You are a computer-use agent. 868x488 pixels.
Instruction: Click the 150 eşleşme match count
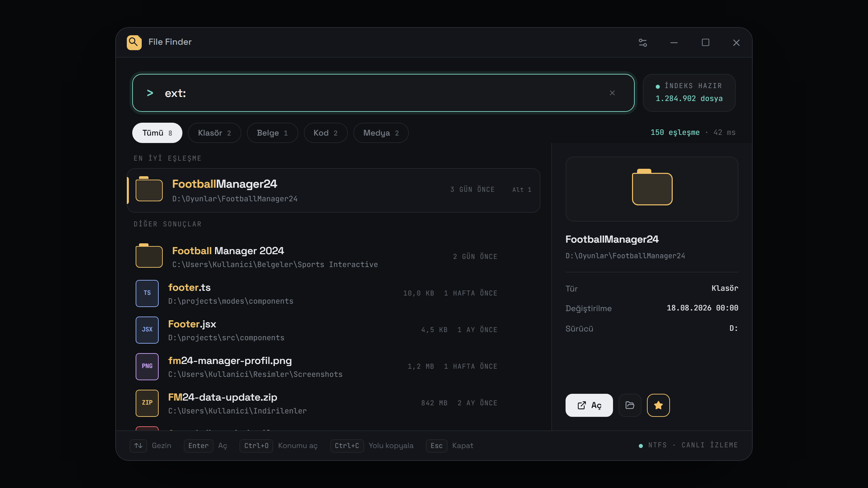point(675,133)
